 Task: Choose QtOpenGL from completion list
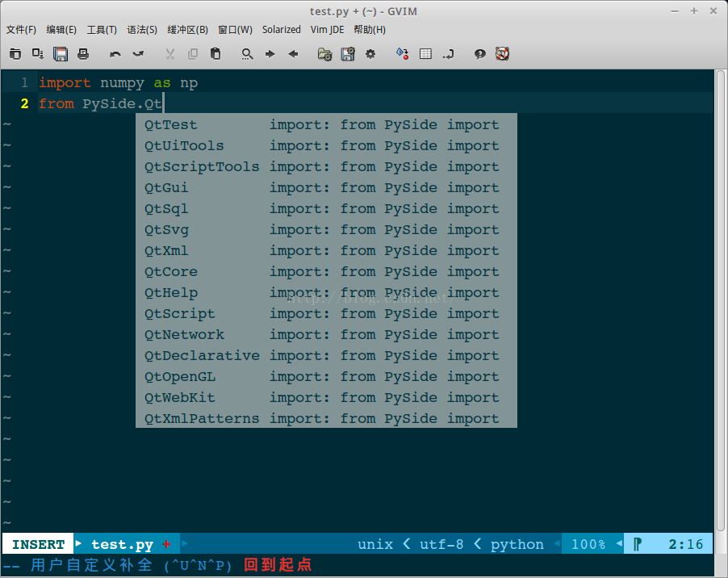coord(326,376)
